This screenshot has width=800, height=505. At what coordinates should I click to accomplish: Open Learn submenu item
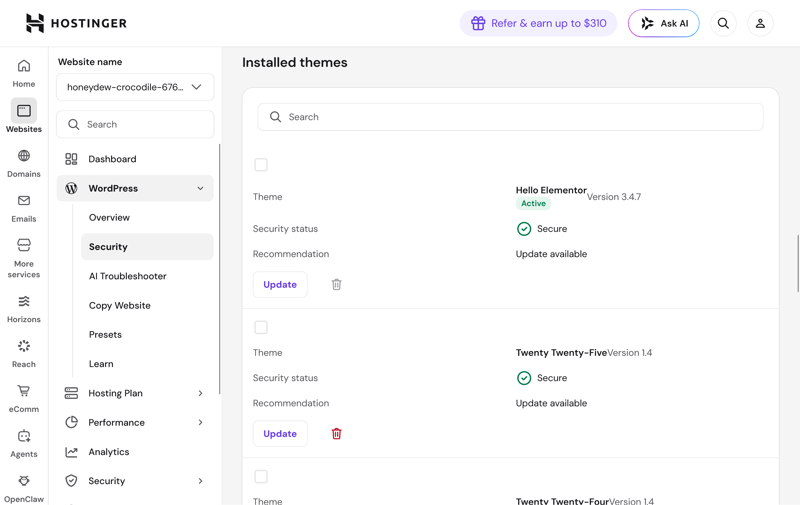tap(147, 364)
